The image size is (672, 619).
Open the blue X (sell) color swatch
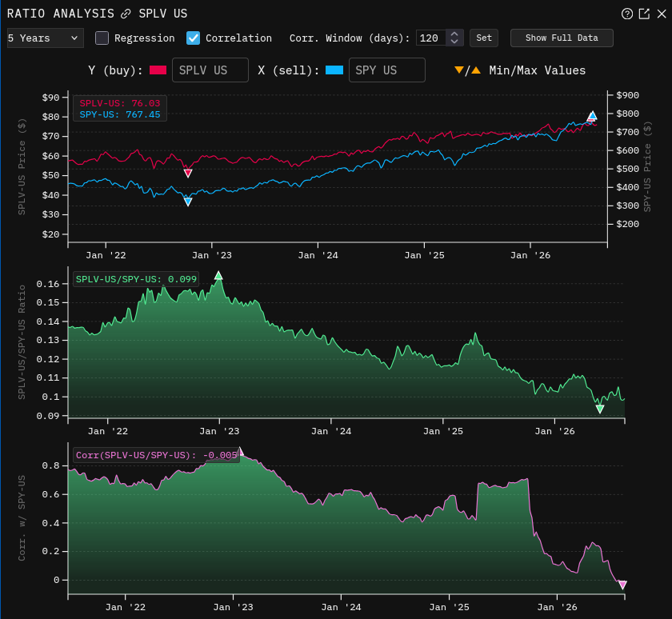(334, 70)
